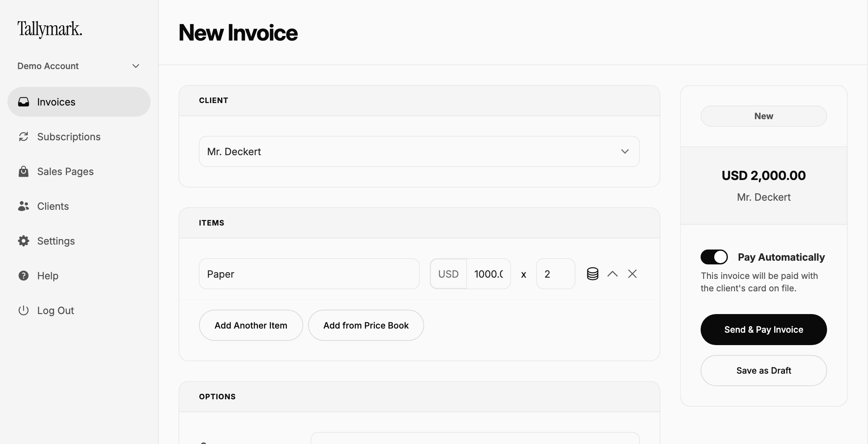Click the Log Out power icon
868x444 pixels.
(x=24, y=310)
